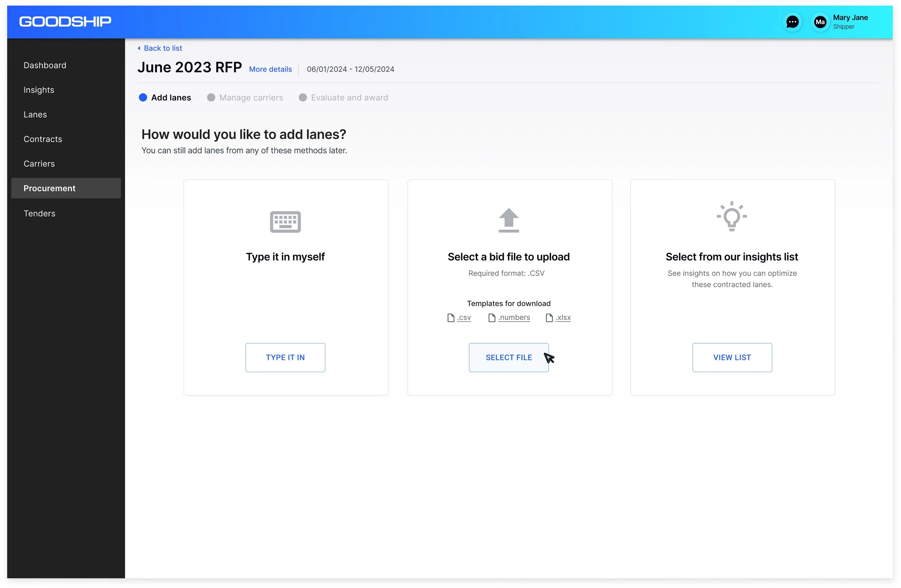Click the keyboard icon on first card
The width and height of the screenshot is (901, 588).
(x=285, y=221)
